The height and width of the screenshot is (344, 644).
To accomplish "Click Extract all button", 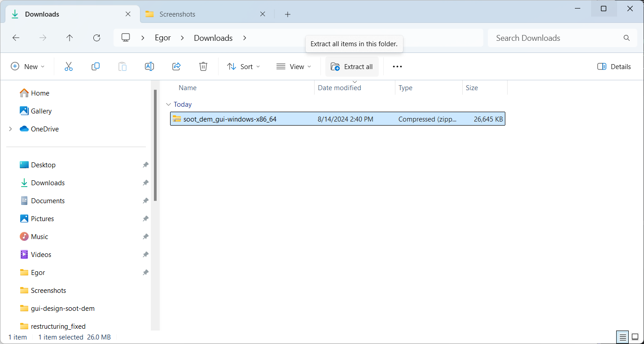I will click(352, 66).
